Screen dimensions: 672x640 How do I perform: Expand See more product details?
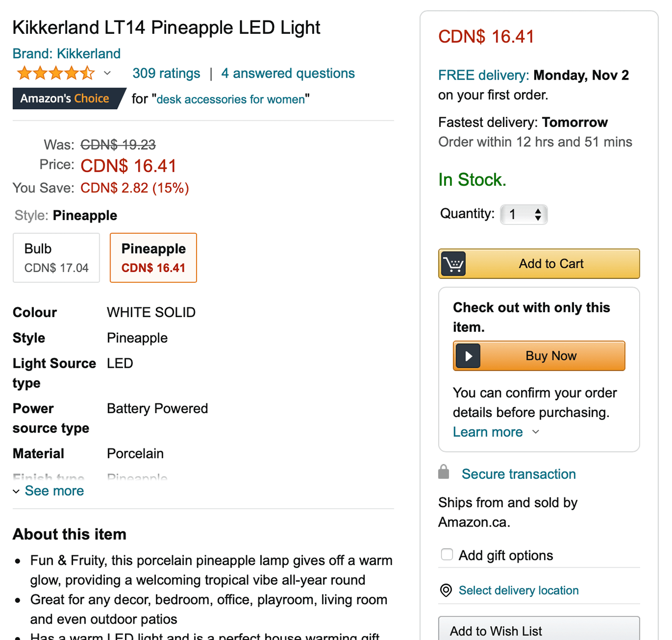(x=48, y=491)
